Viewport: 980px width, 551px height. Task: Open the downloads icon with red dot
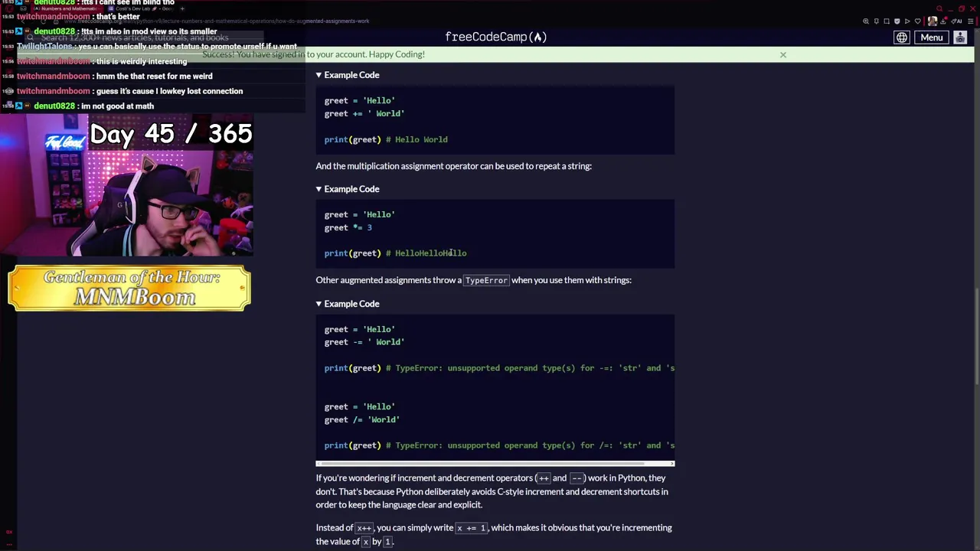click(x=943, y=21)
